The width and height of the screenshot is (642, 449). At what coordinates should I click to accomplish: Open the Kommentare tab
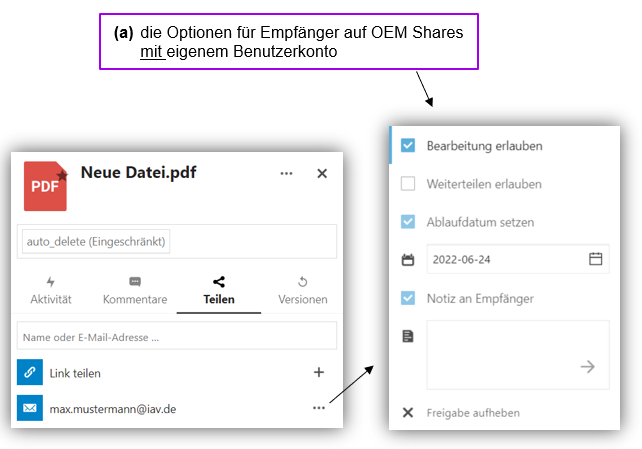pyautogui.click(x=135, y=290)
